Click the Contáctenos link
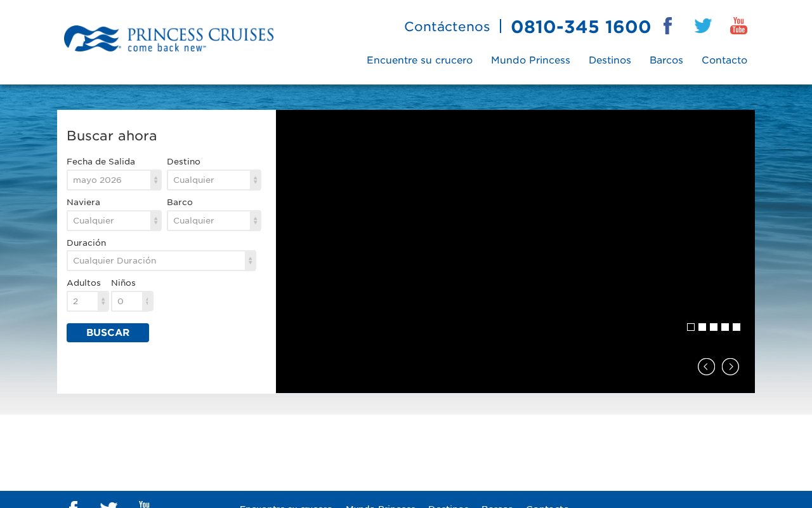The height and width of the screenshot is (508, 812). pyautogui.click(x=447, y=27)
